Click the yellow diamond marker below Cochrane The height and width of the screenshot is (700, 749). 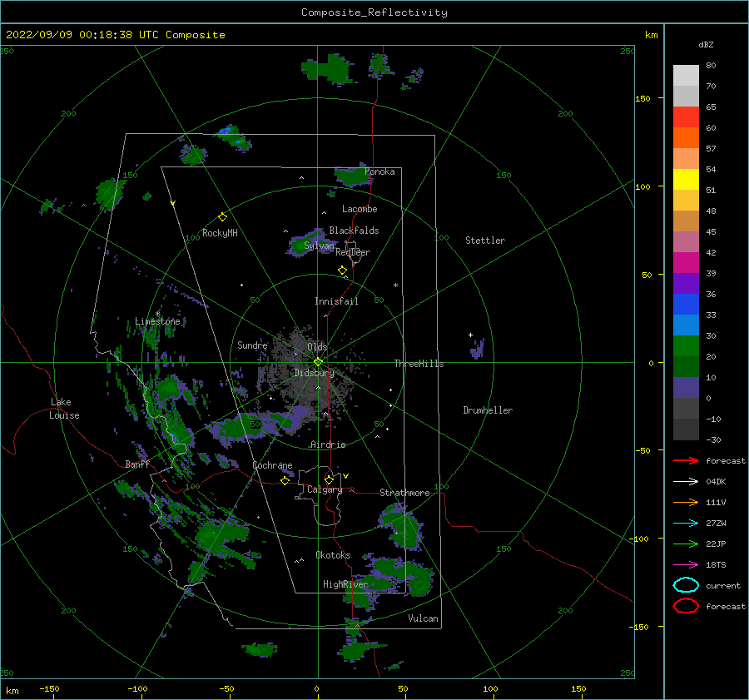285,480
